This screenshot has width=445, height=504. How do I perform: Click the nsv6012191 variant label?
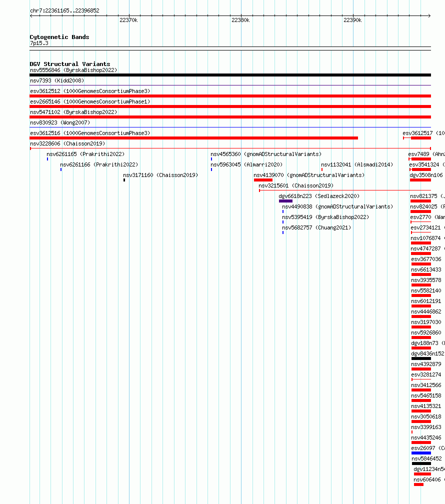[x=426, y=301]
